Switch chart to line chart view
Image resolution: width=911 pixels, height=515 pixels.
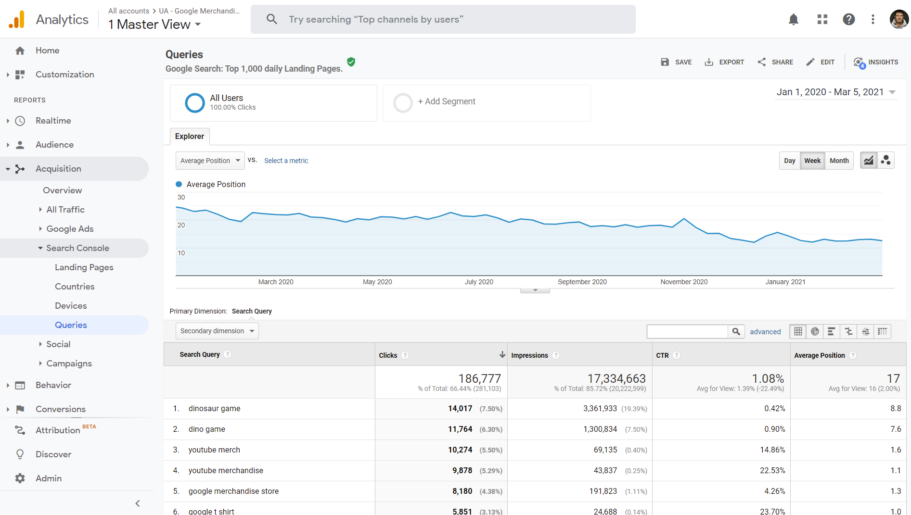(x=869, y=160)
